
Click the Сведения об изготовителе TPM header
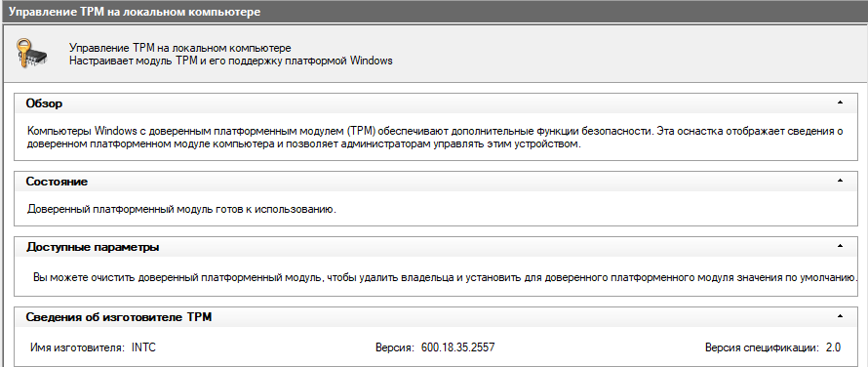[x=436, y=317]
